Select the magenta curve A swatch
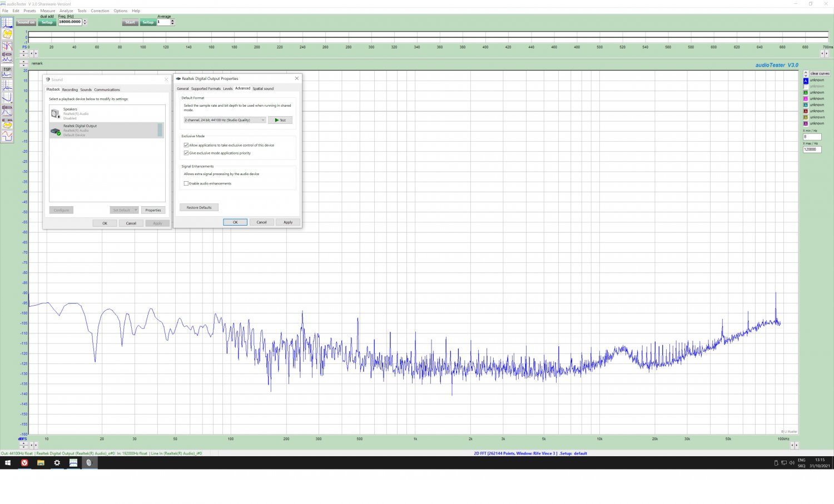Screen dimensions: 834x504 click(x=806, y=98)
